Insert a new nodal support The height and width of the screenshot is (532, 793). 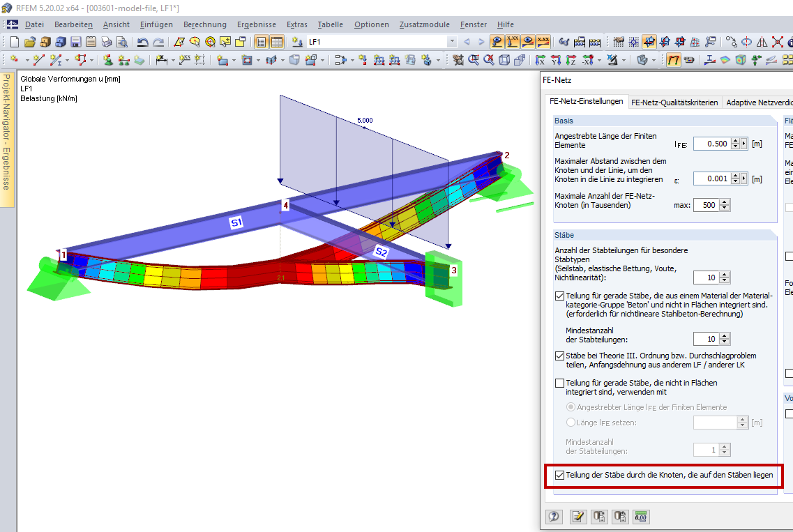point(107,60)
